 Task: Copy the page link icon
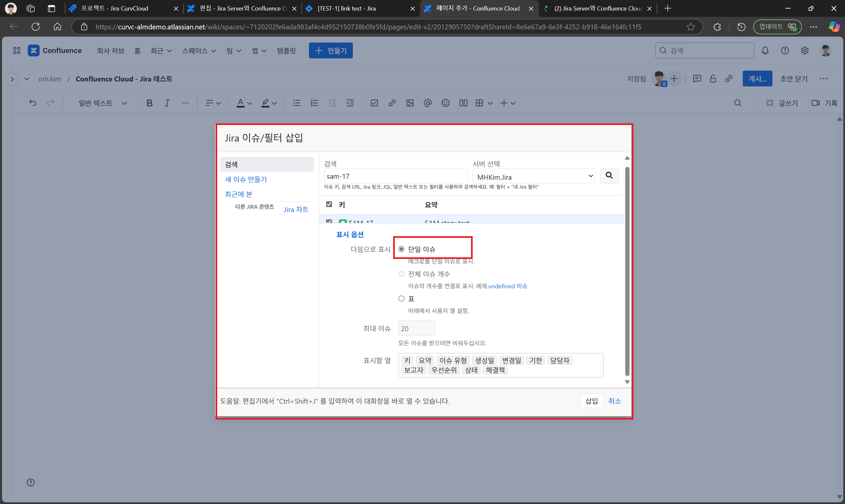click(x=729, y=79)
